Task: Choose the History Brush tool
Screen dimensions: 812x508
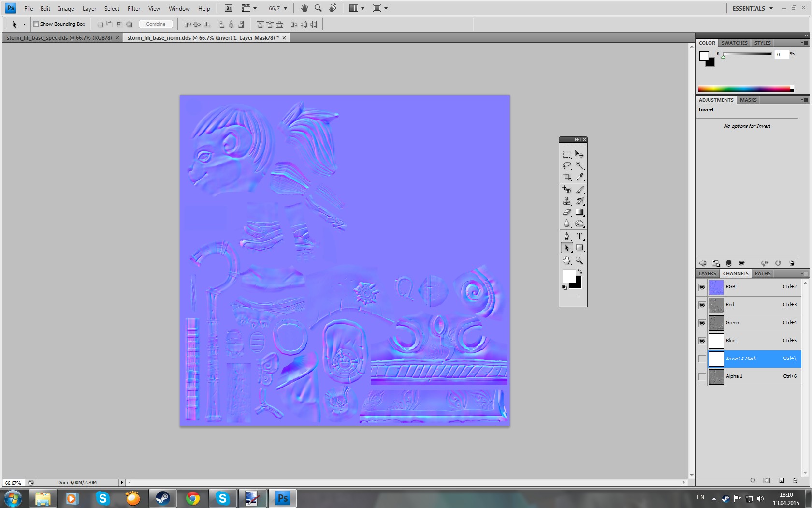Action: coord(580,201)
